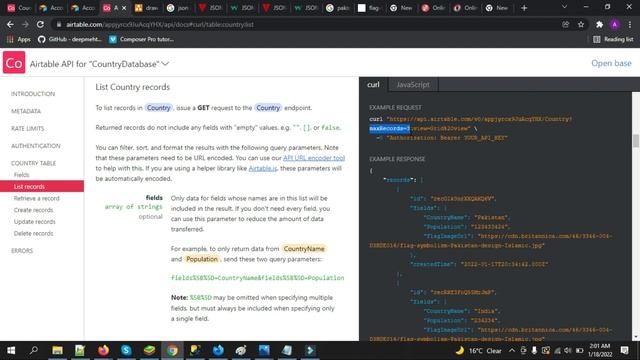Open the Composer Pro tutor bookmark

click(x=142, y=39)
